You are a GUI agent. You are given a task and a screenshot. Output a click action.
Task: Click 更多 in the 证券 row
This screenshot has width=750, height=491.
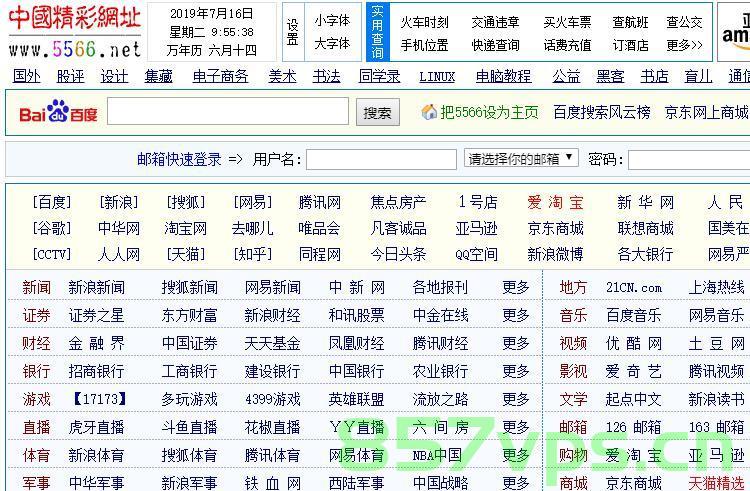tap(516, 315)
